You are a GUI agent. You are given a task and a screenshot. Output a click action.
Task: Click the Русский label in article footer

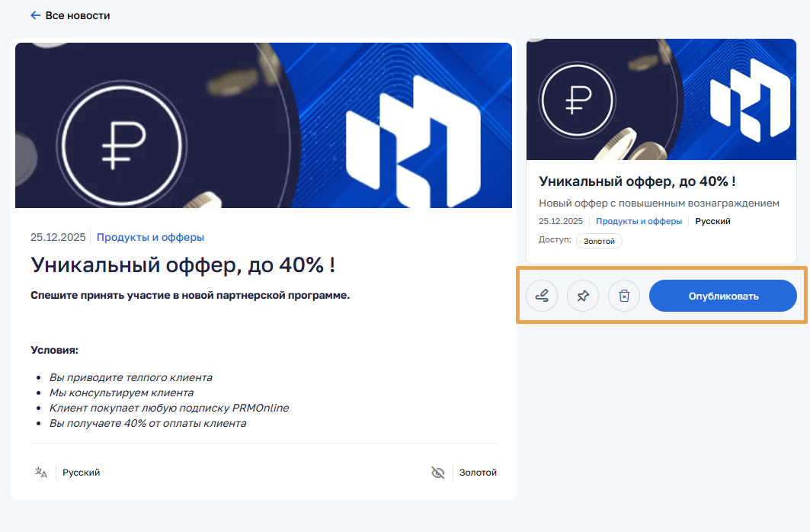pos(81,472)
